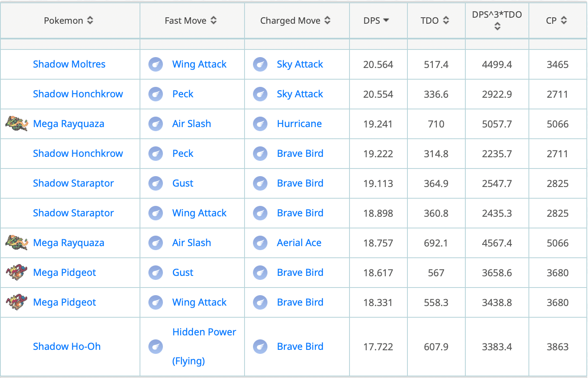Viewport: 588px width, 378px height.
Task: Click Mega Rayquaza sprite in Hurricane row
Action: (17, 123)
